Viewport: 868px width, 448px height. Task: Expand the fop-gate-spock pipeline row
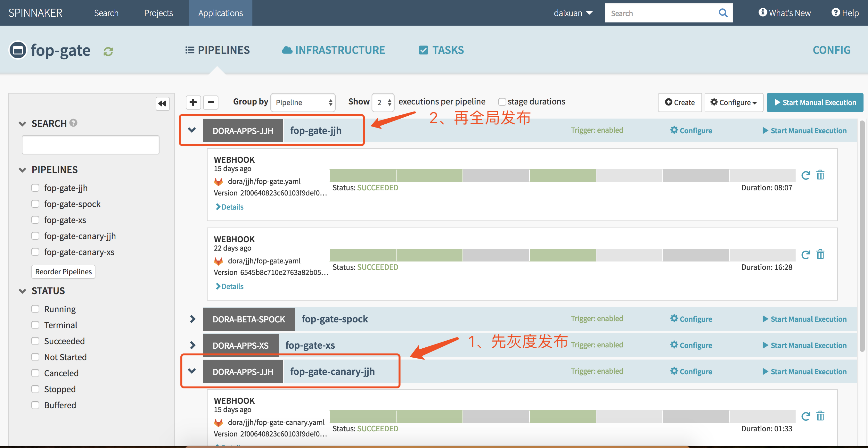192,318
